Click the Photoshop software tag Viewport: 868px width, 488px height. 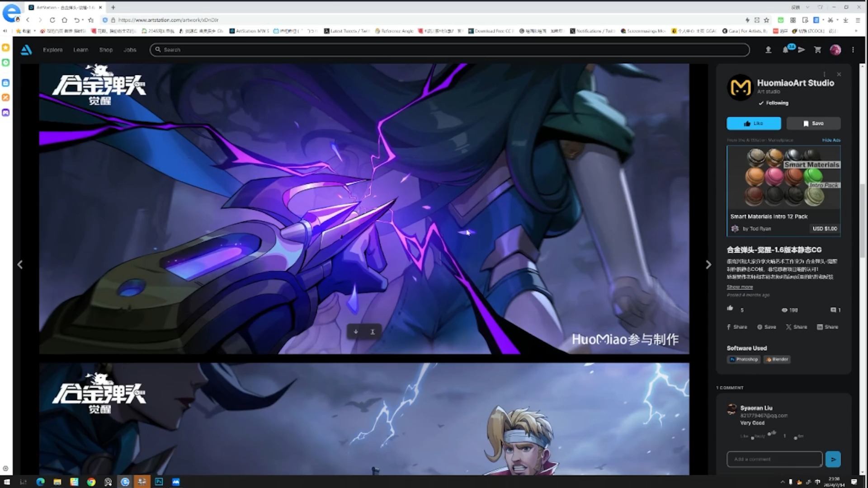pyautogui.click(x=744, y=360)
